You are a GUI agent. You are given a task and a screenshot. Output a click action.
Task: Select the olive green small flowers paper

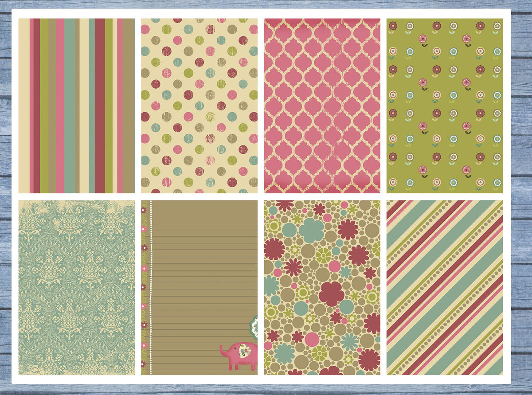[445, 106]
